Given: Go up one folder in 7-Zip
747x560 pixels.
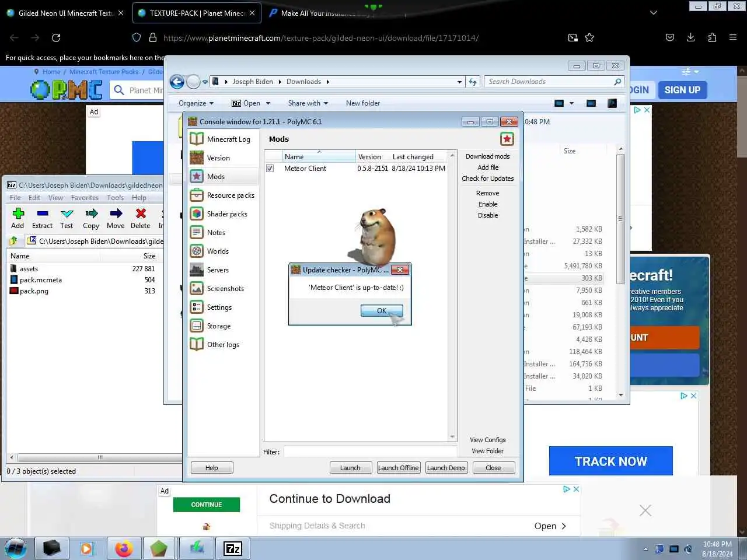Looking at the screenshot, I should [x=13, y=241].
